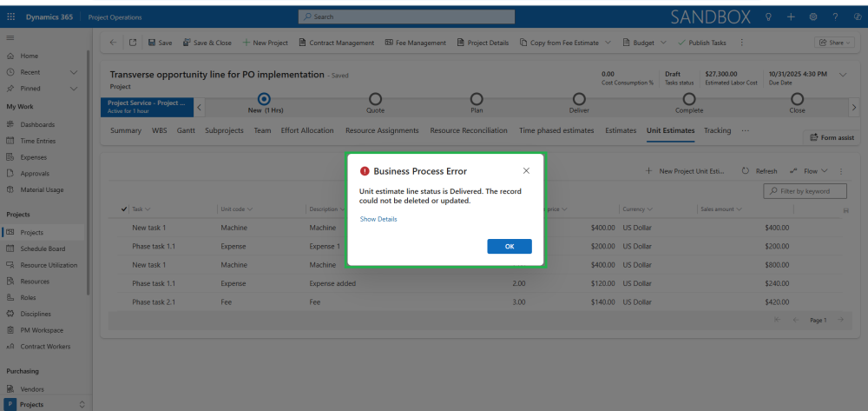Click next stage arrow in process bar
868x411 pixels.
[853, 108]
